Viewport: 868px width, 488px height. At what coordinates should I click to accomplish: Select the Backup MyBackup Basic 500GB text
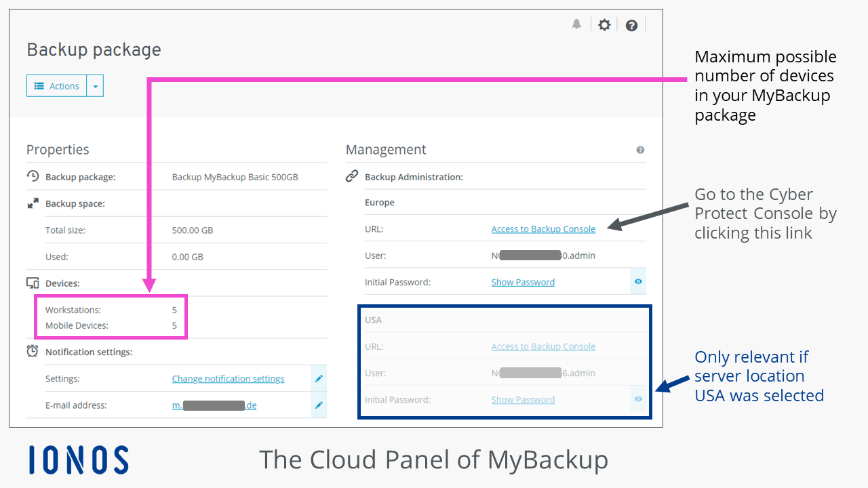235,177
